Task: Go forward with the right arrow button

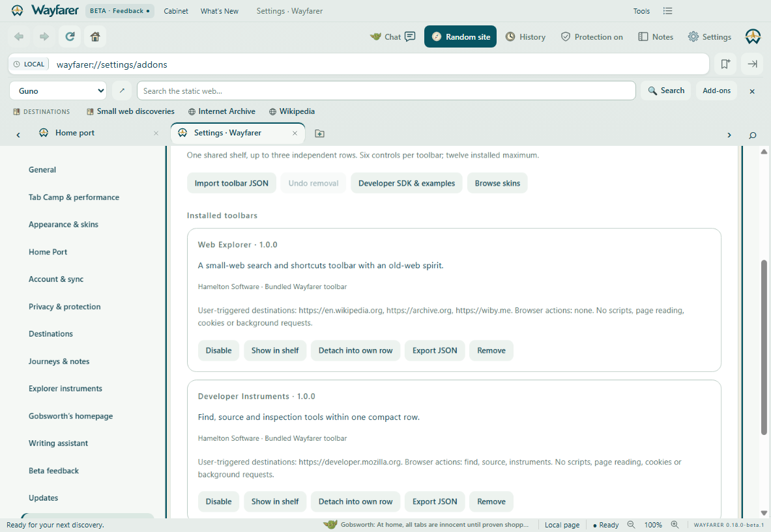Action: pyautogui.click(x=44, y=36)
